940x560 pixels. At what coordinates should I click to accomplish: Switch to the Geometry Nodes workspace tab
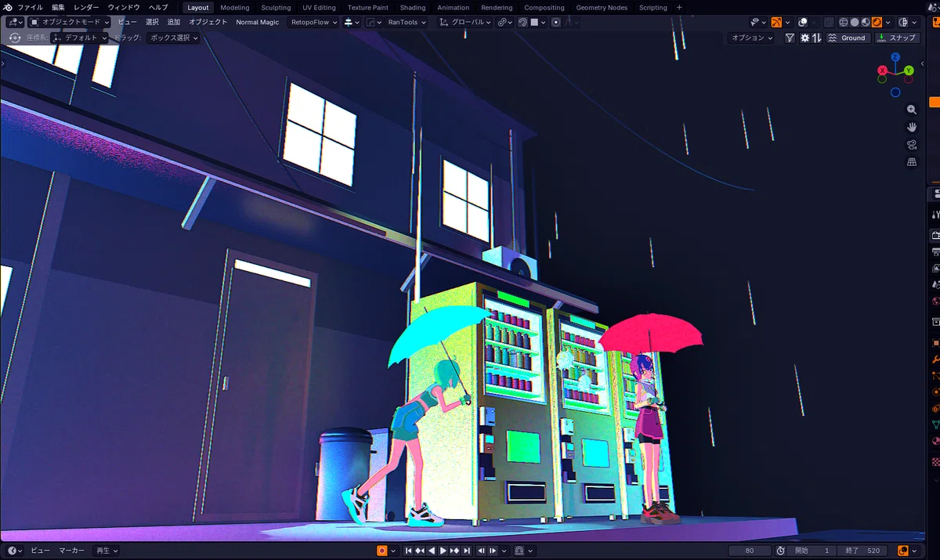point(602,8)
